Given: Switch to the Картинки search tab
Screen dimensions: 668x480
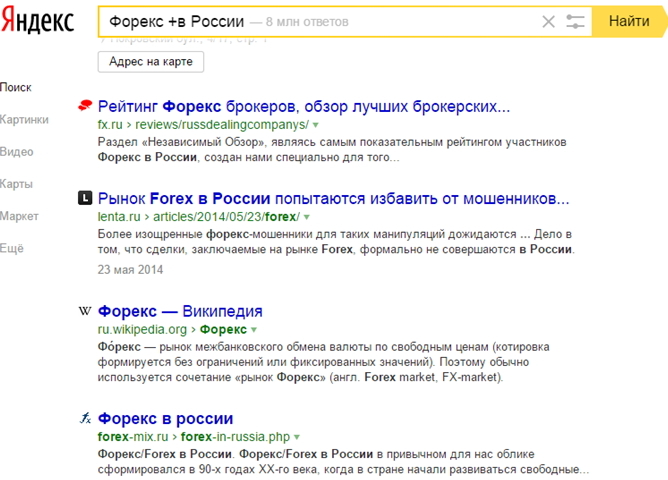Looking at the screenshot, I should [x=24, y=120].
